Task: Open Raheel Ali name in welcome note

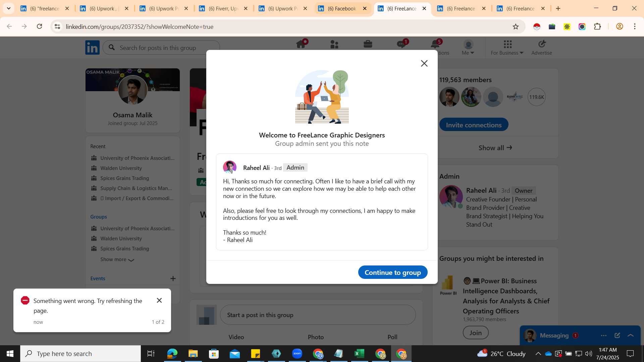Action: (x=256, y=168)
